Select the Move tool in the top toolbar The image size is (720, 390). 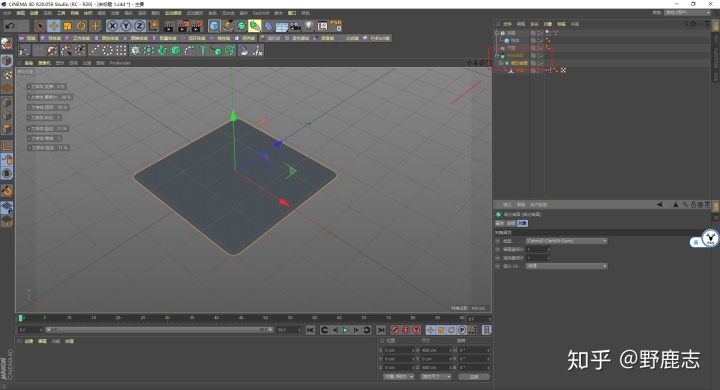point(54,26)
